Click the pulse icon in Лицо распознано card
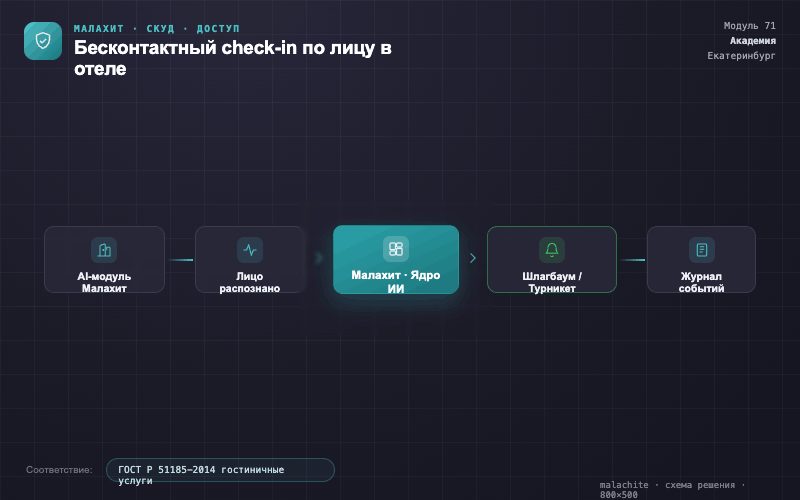This screenshot has height=500, width=800. pyautogui.click(x=250, y=250)
